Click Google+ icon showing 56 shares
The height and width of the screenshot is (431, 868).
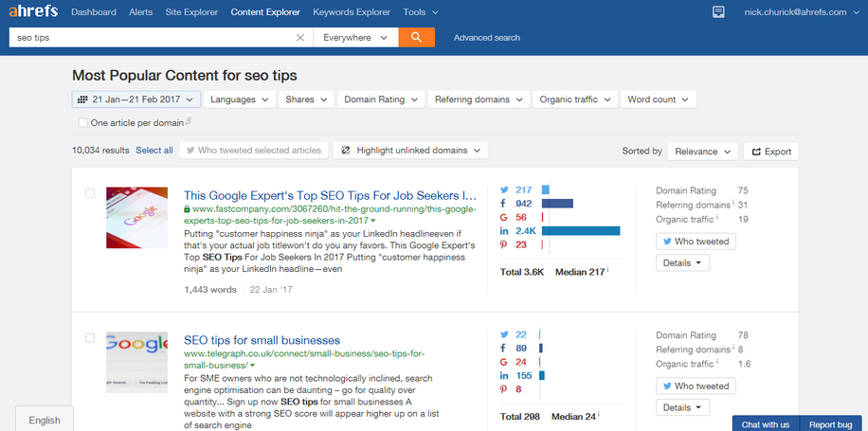pos(504,218)
